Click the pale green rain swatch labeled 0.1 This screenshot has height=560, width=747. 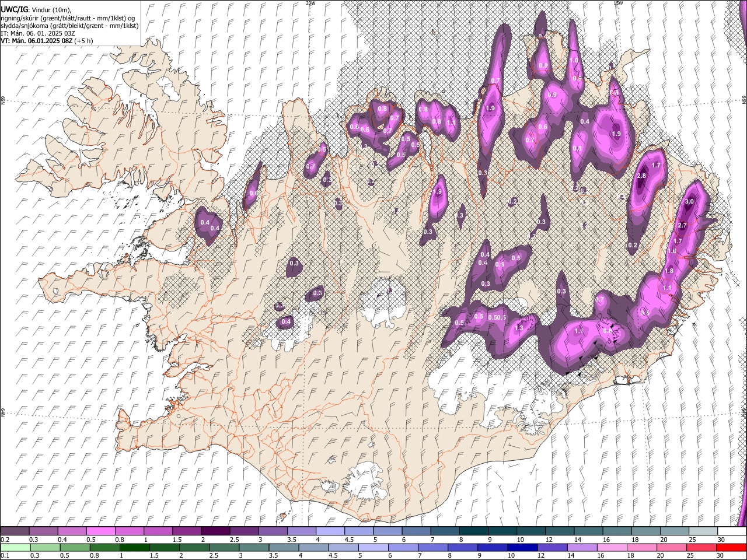tap(15, 547)
